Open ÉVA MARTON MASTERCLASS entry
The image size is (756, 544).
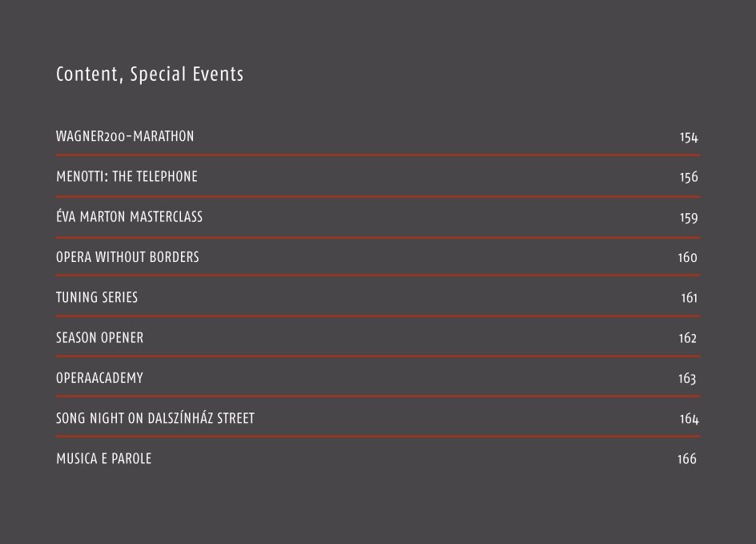point(129,216)
